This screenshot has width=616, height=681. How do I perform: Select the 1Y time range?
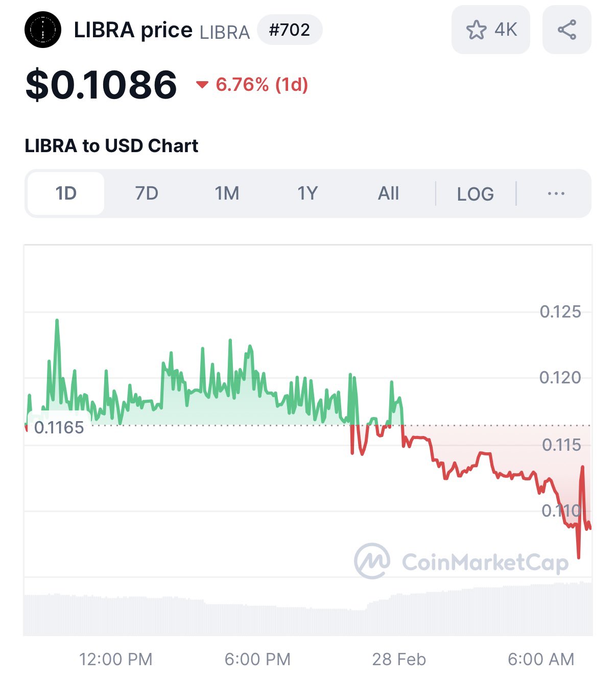point(307,193)
